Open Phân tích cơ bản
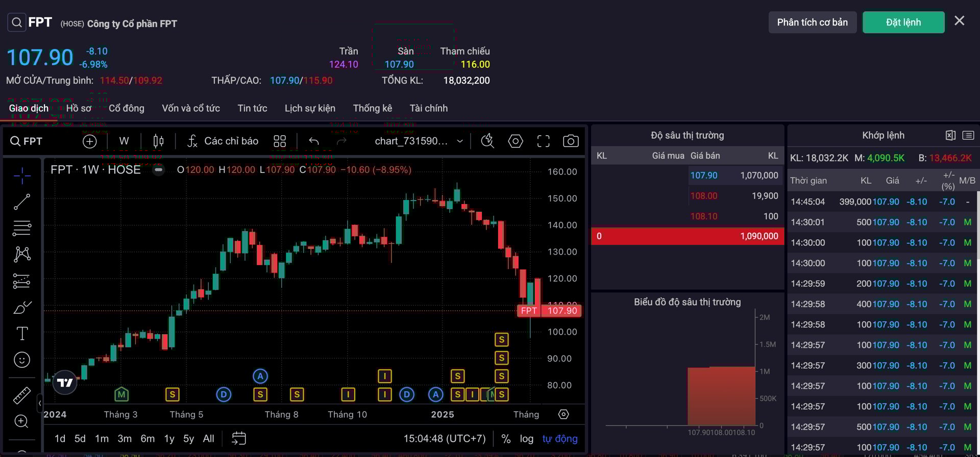 pyautogui.click(x=812, y=22)
